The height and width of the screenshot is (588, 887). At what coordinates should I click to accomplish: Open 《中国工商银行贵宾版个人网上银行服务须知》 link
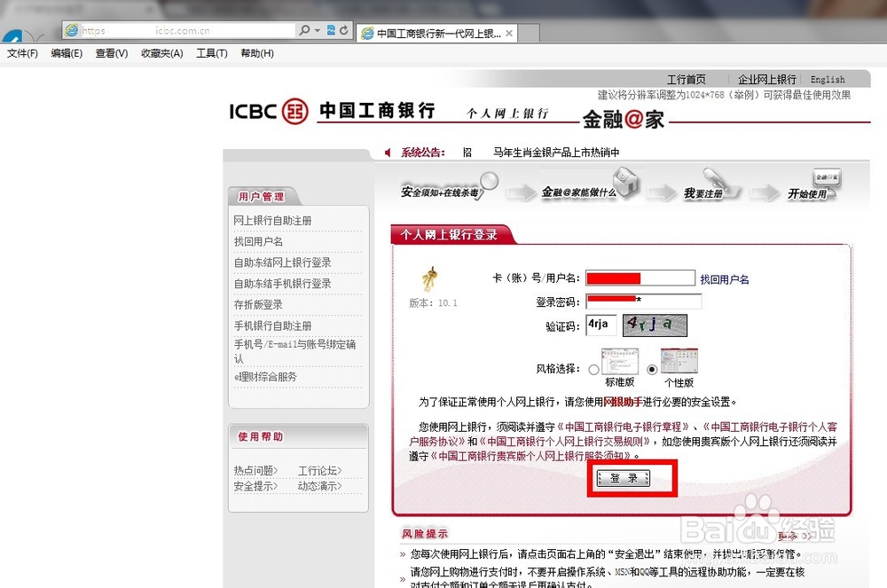530,456
